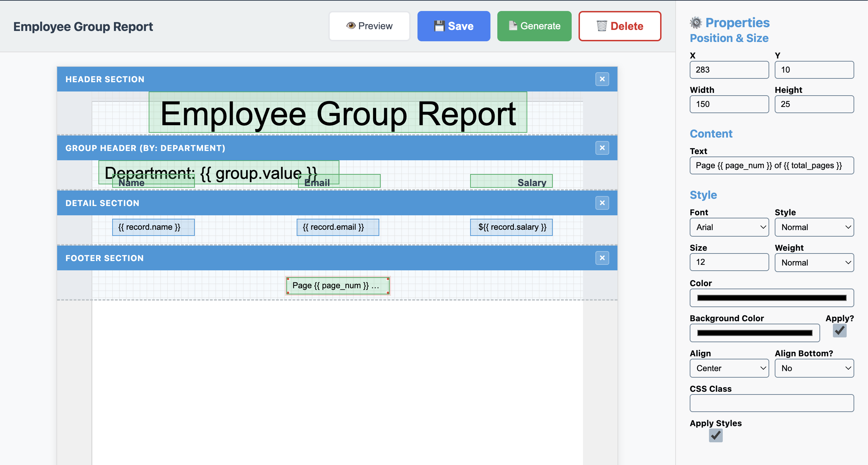Open the Weight dropdown
Image resolution: width=868 pixels, height=465 pixels.
click(814, 262)
